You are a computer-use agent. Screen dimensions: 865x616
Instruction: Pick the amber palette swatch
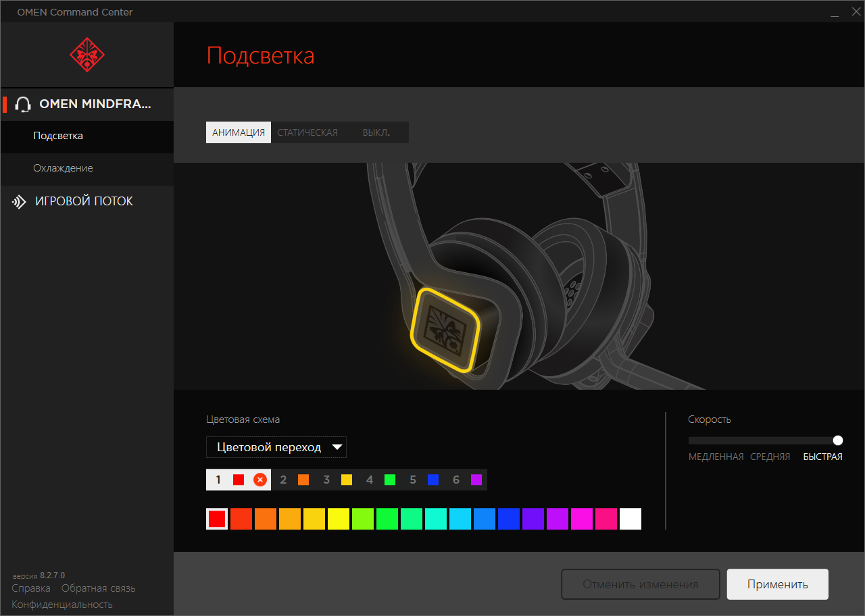tap(290, 519)
